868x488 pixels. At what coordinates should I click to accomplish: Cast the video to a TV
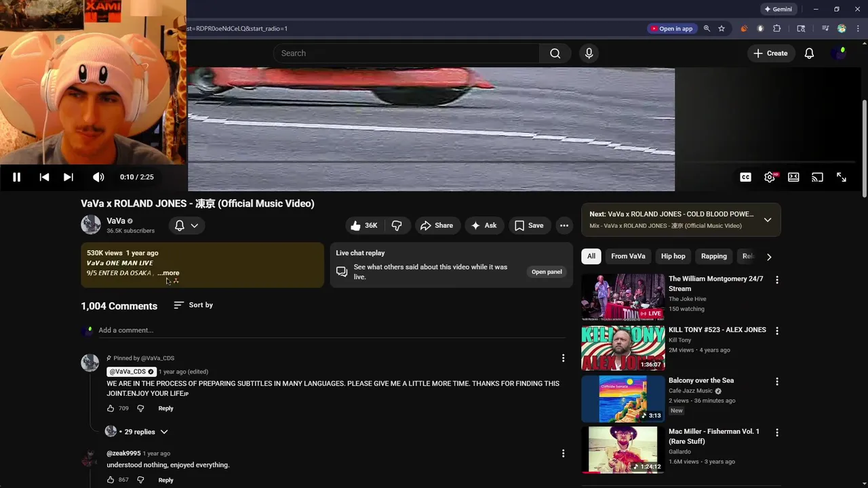(x=817, y=177)
